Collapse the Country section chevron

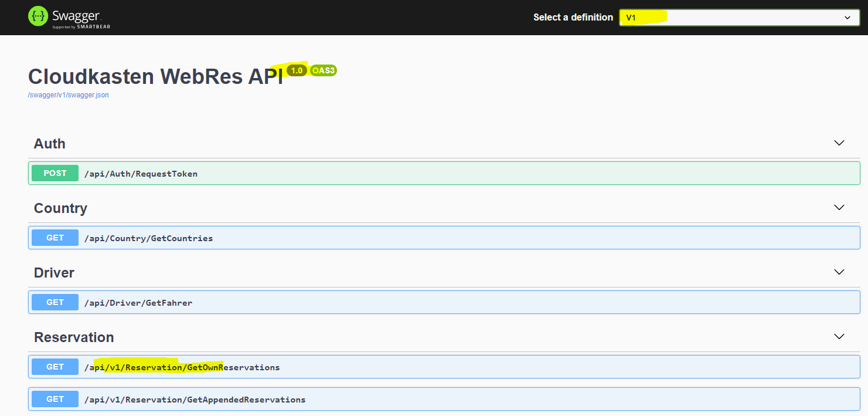pyautogui.click(x=839, y=207)
